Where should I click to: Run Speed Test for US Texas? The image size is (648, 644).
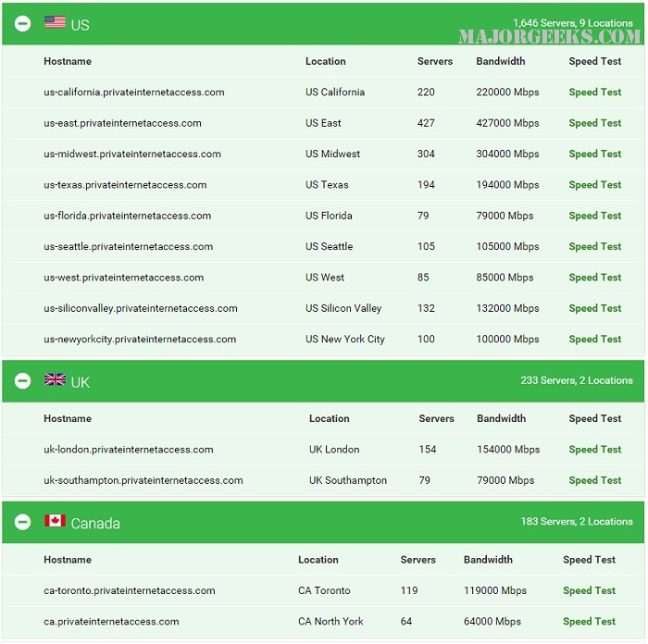click(x=594, y=185)
